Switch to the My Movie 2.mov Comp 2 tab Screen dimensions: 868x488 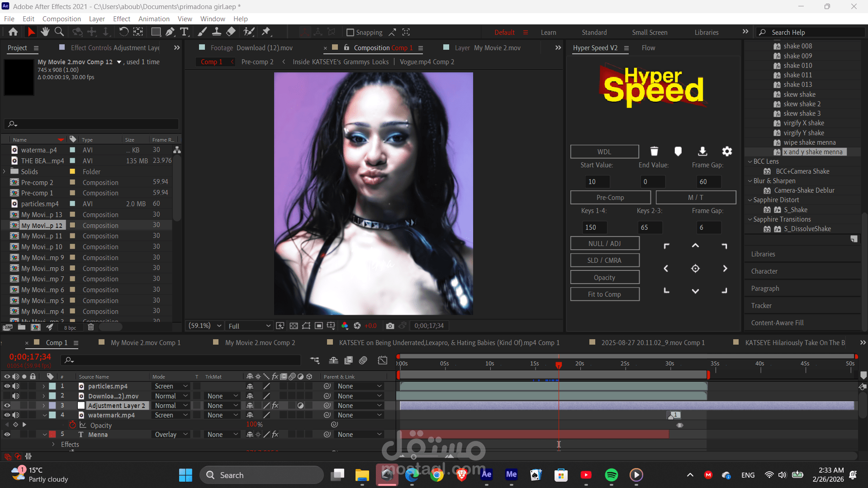click(260, 342)
